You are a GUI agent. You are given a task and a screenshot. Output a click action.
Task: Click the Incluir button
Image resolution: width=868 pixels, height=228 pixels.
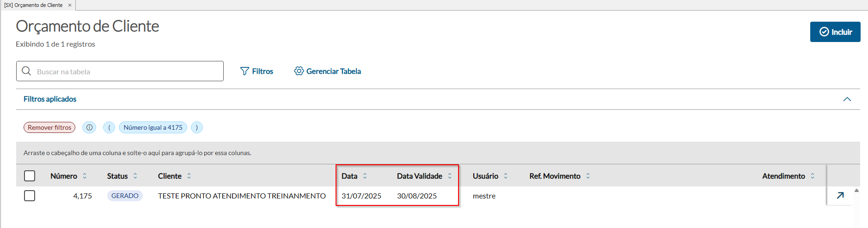(835, 32)
